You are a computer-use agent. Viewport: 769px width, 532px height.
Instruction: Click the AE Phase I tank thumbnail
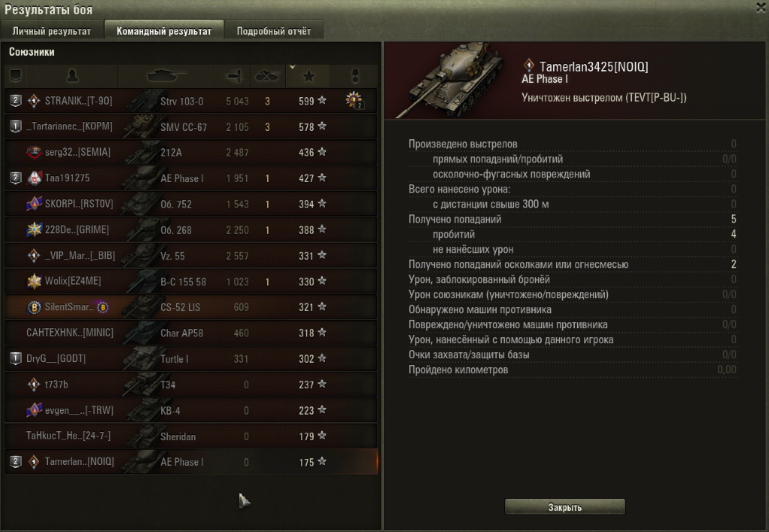451,81
